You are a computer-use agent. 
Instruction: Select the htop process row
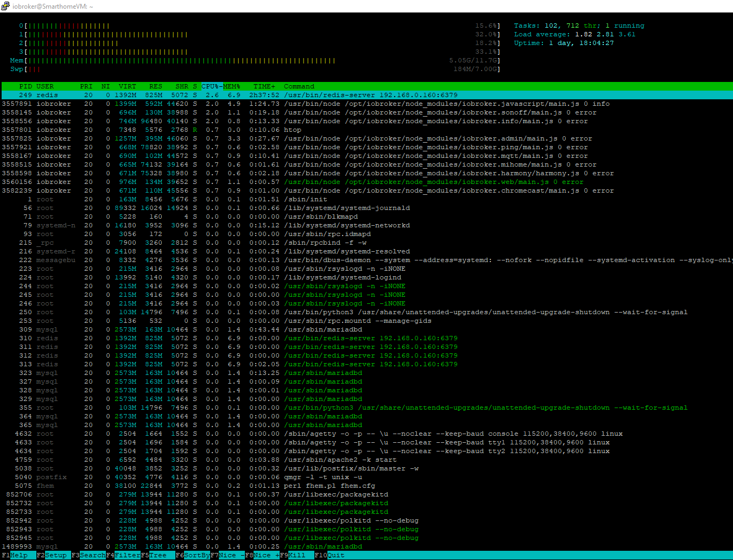(366, 130)
